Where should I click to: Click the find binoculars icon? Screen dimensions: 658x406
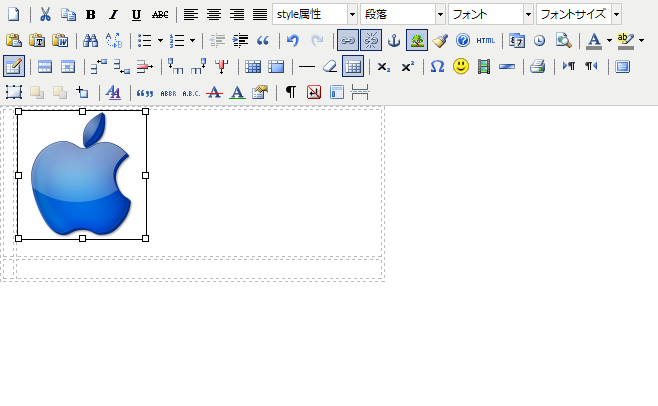(90, 41)
